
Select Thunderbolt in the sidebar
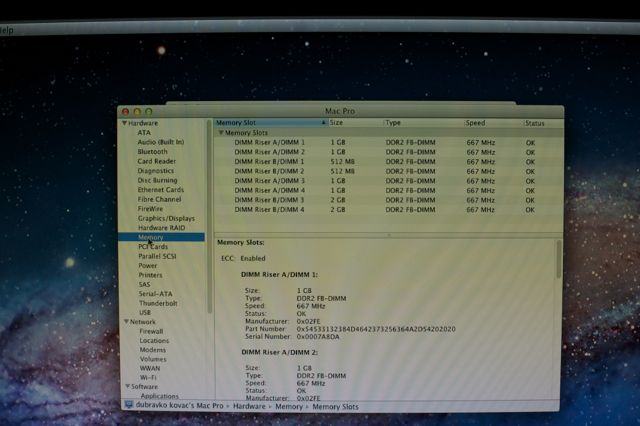[x=158, y=303]
